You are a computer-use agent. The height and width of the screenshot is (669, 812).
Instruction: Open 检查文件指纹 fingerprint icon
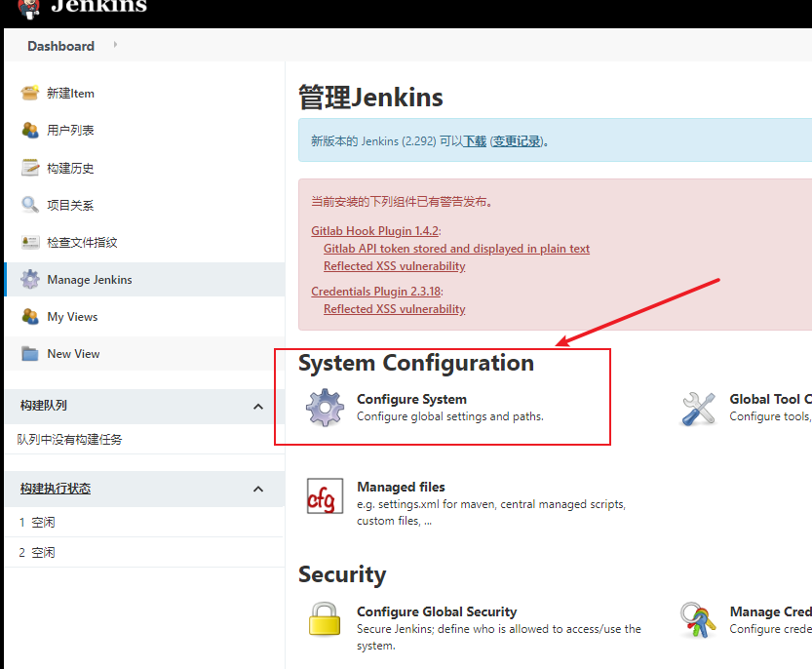point(27,241)
